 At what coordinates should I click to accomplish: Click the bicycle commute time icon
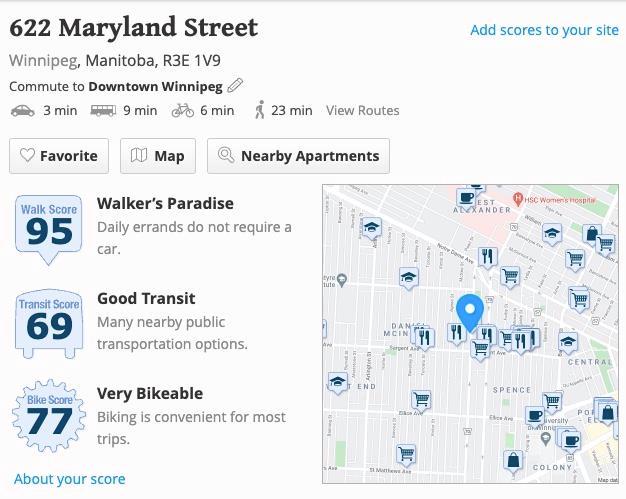[x=182, y=111]
